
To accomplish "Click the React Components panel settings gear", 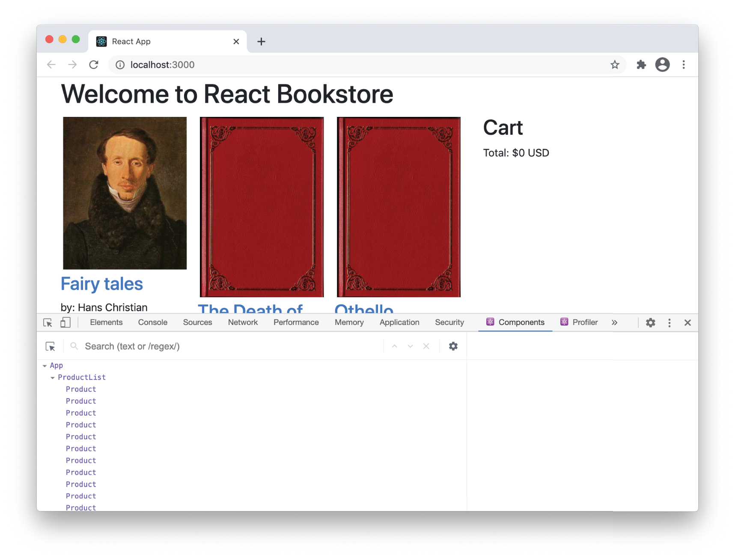I will coord(453,346).
